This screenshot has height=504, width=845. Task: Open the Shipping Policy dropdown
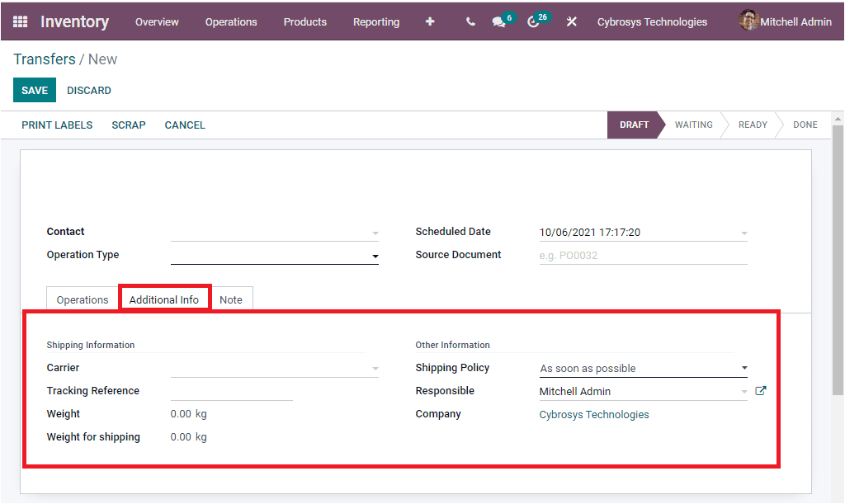tap(744, 367)
